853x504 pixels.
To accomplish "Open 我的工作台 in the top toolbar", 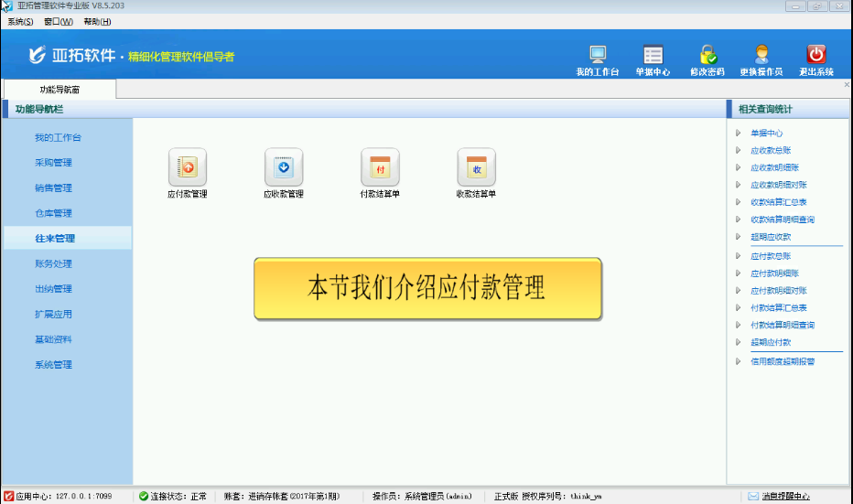I will coord(597,57).
